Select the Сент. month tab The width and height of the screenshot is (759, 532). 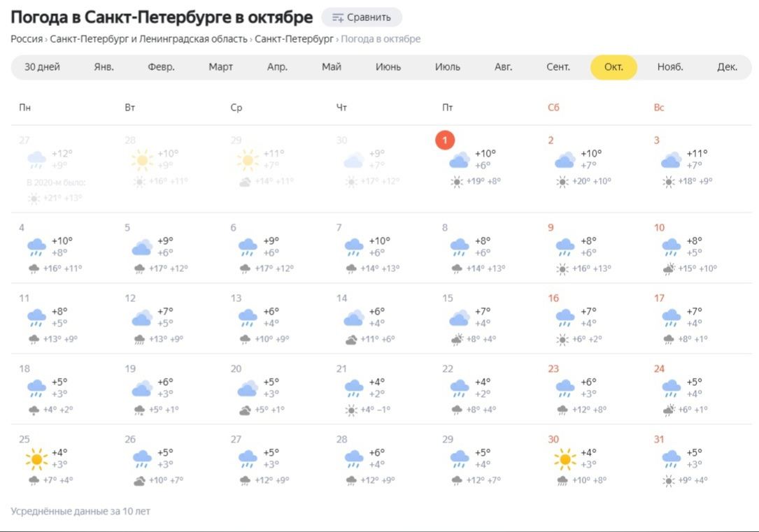point(558,67)
